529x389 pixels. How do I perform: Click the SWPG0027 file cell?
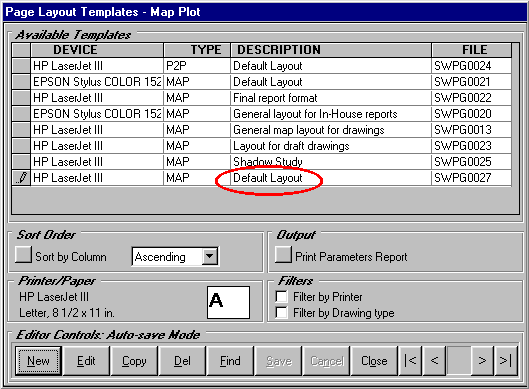pos(471,178)
